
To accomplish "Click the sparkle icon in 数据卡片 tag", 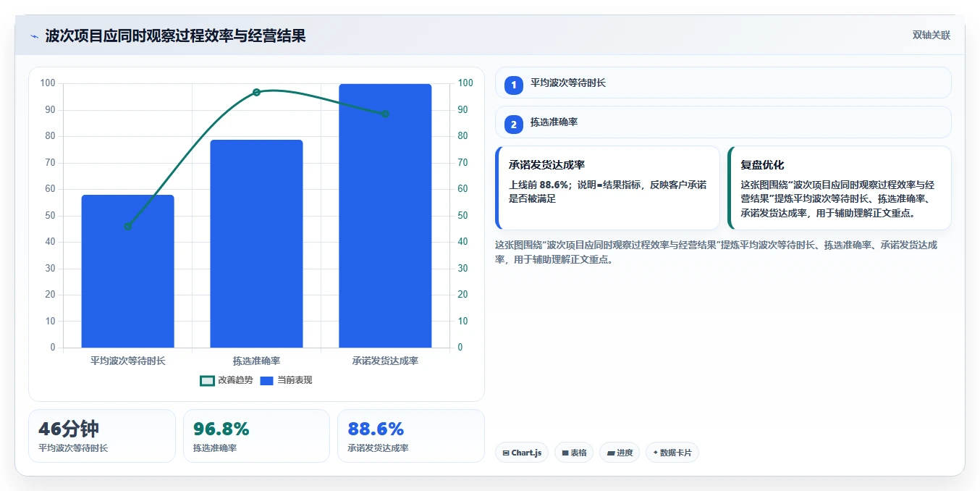I will 655,453.
